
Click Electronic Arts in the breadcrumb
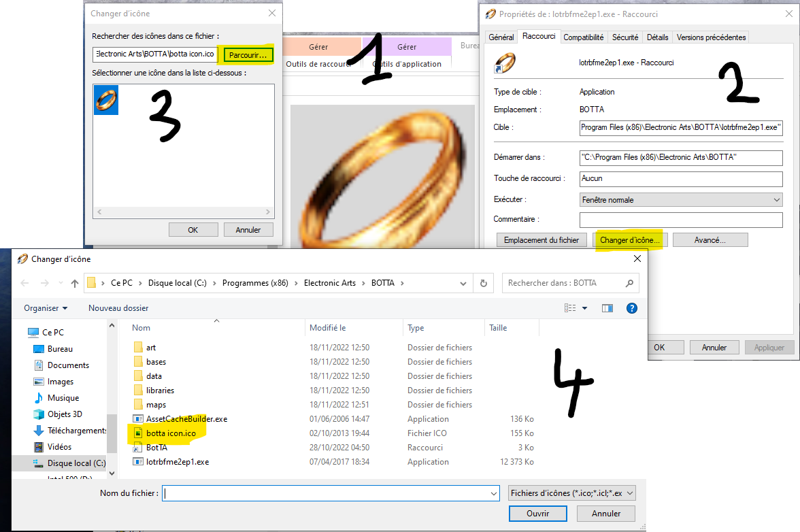pyautogui.click(x=329, y=283)
